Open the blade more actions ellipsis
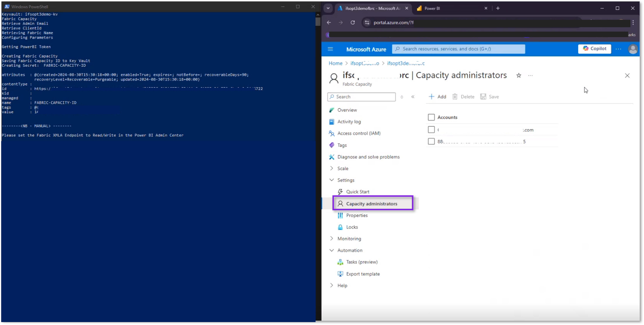Screen dimensions: 644x325 tap(530, 75)
